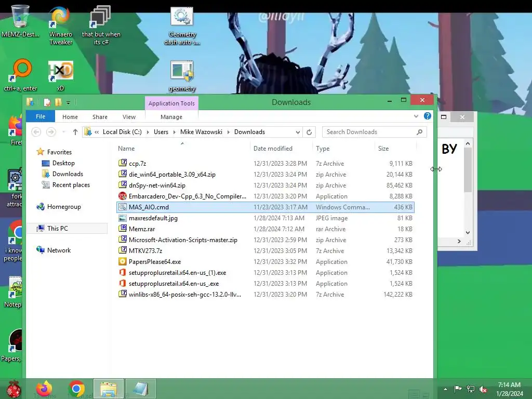Sort by Type column header
Screen dimensions: 532x399
[323, 148]
